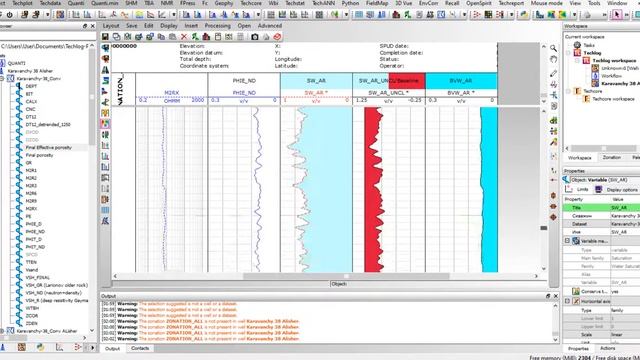640x360 pixels.
Task: Click the red Baseline fill header in SW_AR_UNCL track
Action: [x=407, y=81]
